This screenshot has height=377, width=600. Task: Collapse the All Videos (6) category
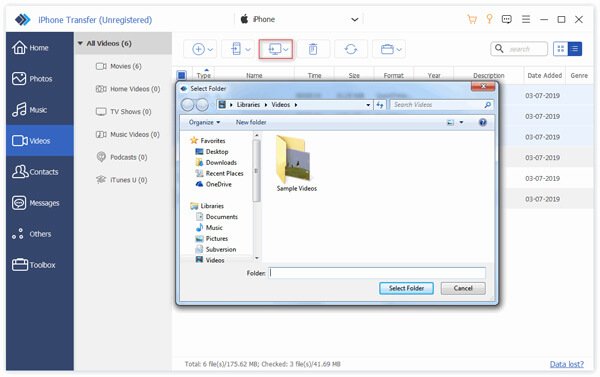click(80, 43)
